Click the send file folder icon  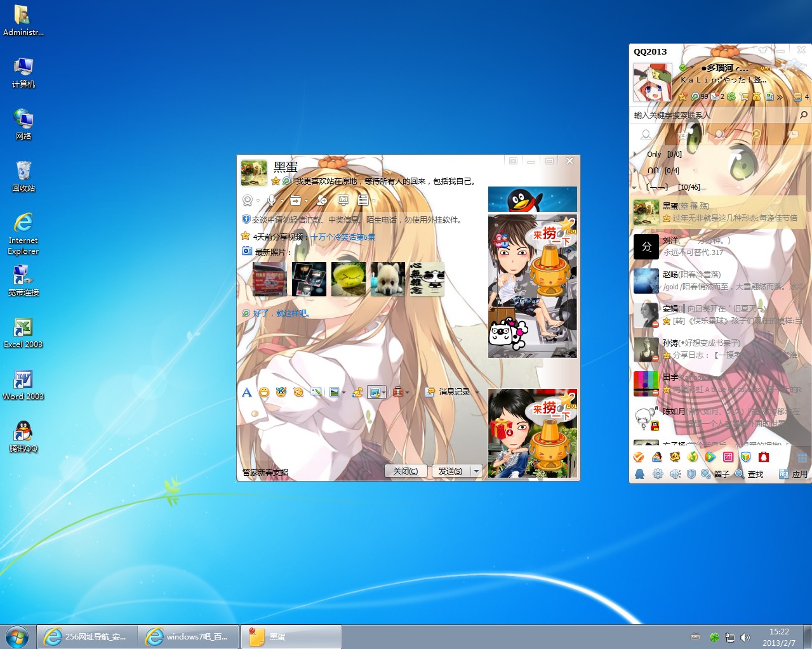[295, 200]
